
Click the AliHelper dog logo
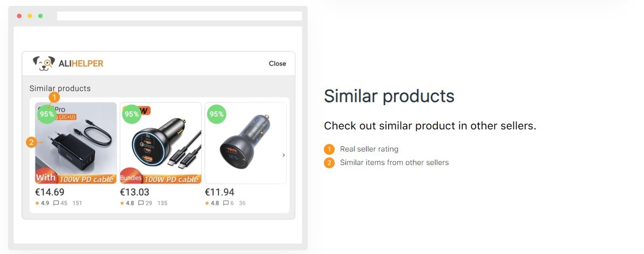[x=44, y=63]
